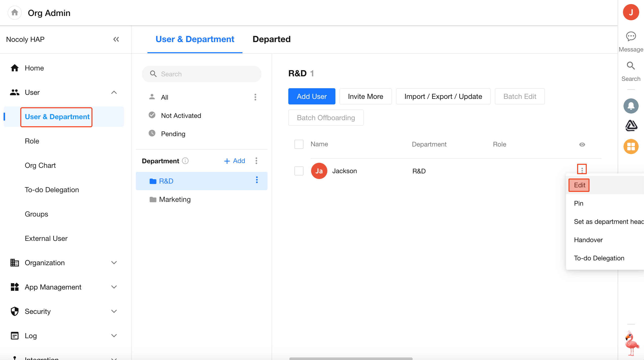The image size is (644, 360).
Task: Expand the Security sidebar section
Action: pos(114,311)
